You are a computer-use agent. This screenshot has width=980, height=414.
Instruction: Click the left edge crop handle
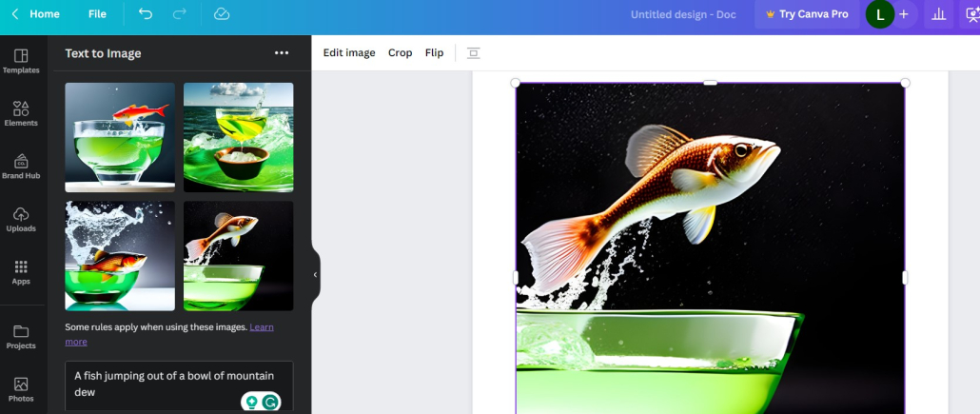coord(516,278)
